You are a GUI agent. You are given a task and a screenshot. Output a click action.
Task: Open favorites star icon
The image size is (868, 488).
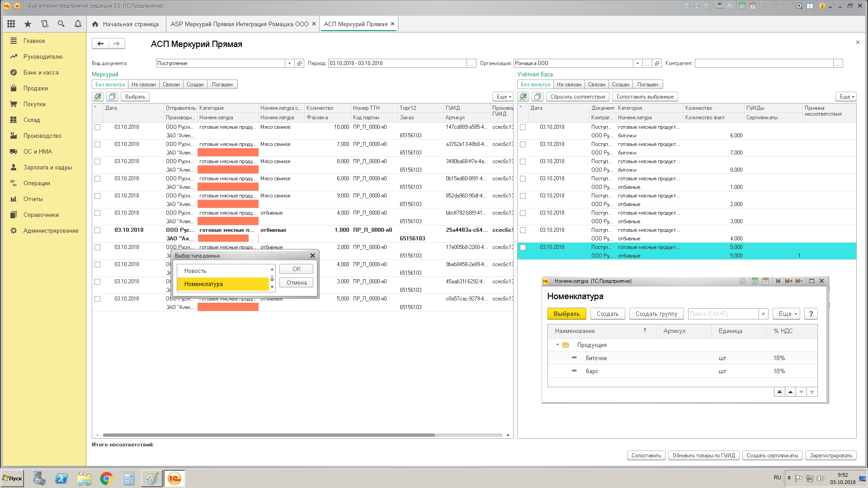coord(28,24)
